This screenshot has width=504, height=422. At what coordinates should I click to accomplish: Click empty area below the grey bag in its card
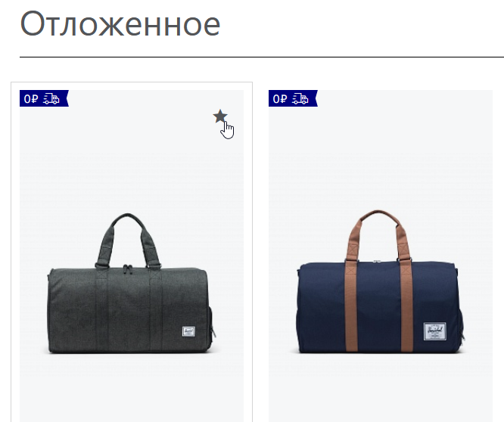131,389
